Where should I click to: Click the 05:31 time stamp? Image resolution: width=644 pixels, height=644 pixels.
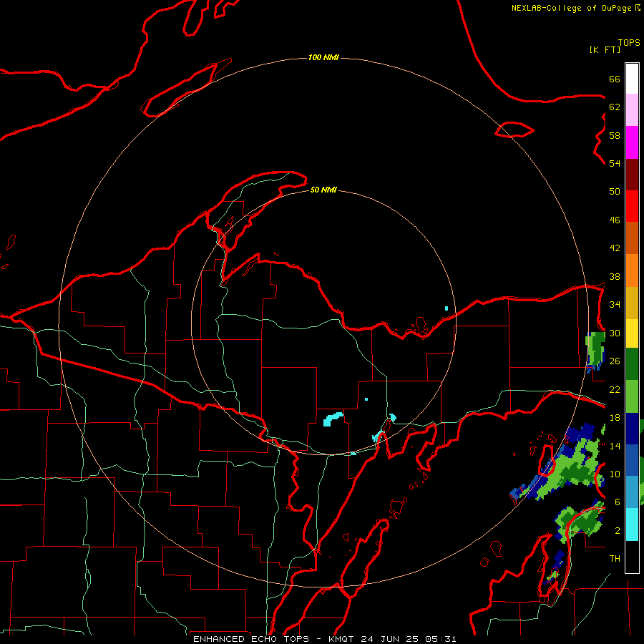(440, 639)
